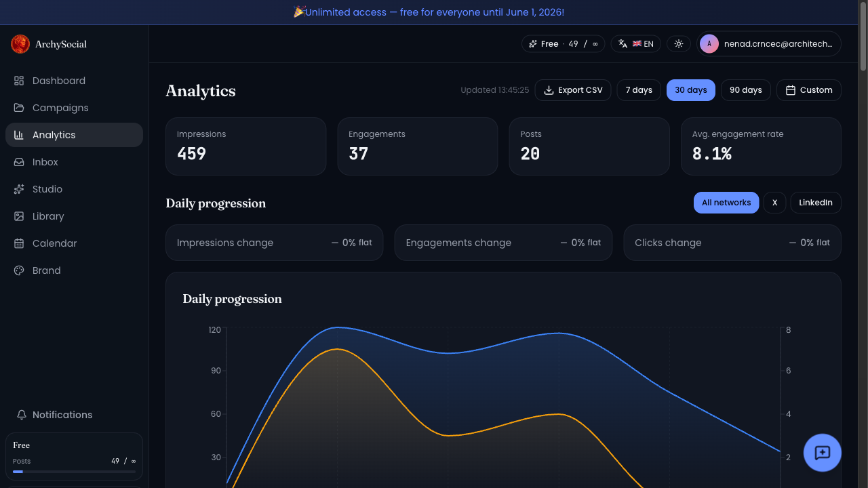
Task: Click the Clicks change indicator card
Action: click(x=732, y=243)
